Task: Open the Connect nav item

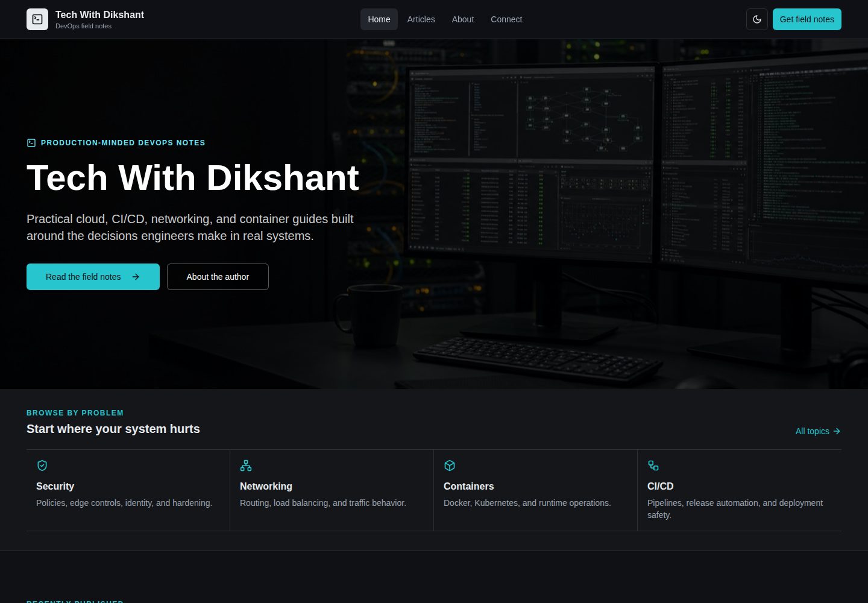Action: pos(506,19)
